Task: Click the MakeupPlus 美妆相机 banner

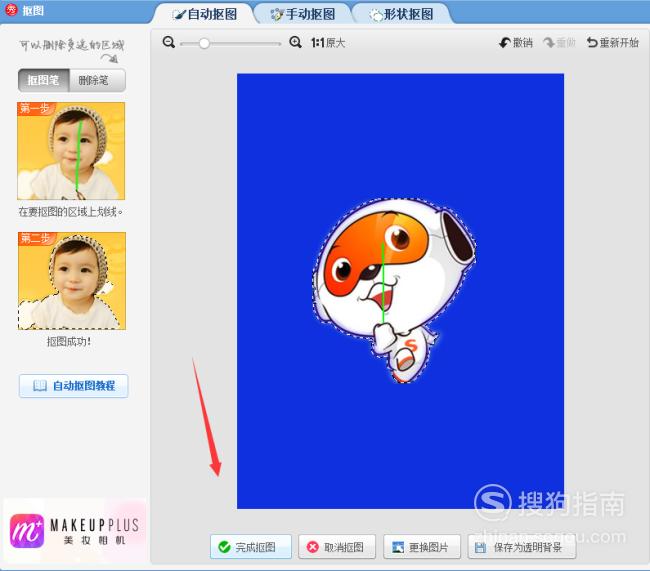Action: pyautogui.click(x=75, y=530)
